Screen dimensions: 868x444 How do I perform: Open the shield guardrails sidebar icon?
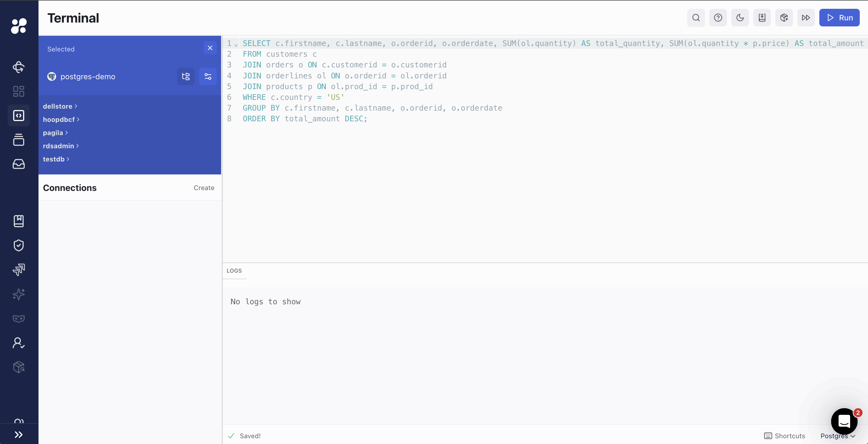[x=19, y=245]
